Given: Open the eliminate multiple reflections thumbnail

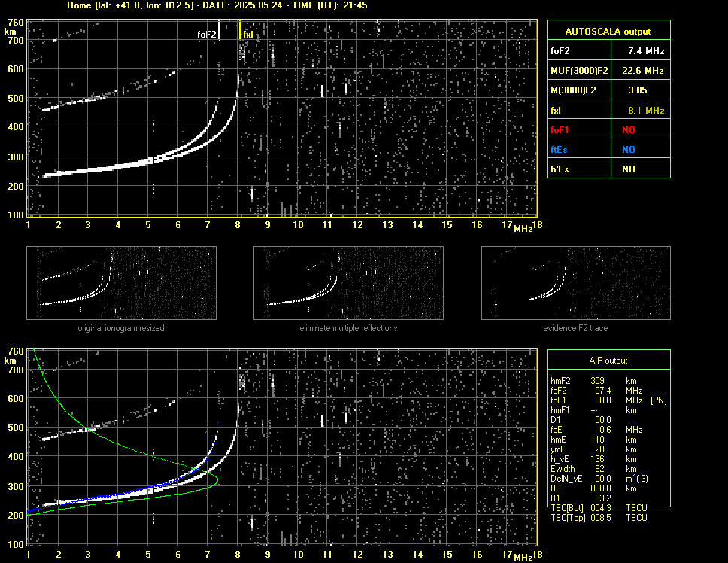Looking at the screenshot, I should (348, 283).
